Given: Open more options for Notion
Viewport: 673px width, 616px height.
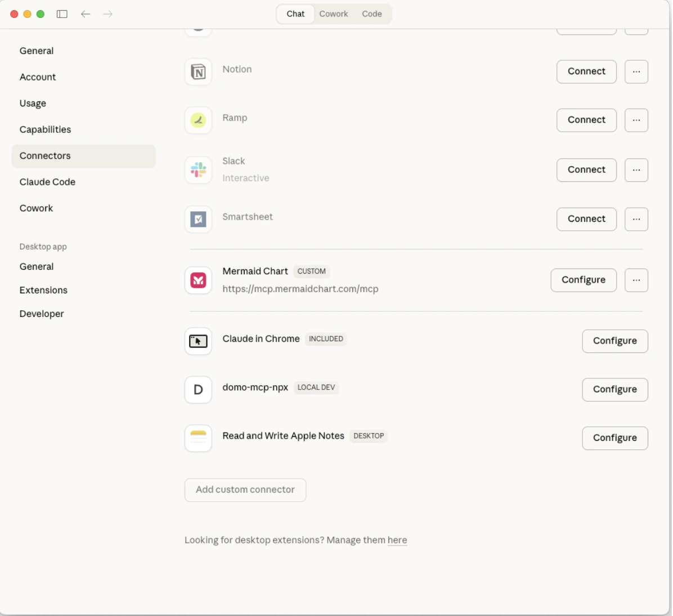Looking at the screenshot, I should point(636,72).
